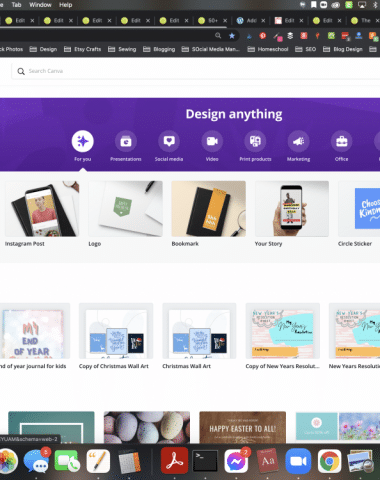
Task: Open the Christmas Wall Art design
Action: click(x=199, y=331)
